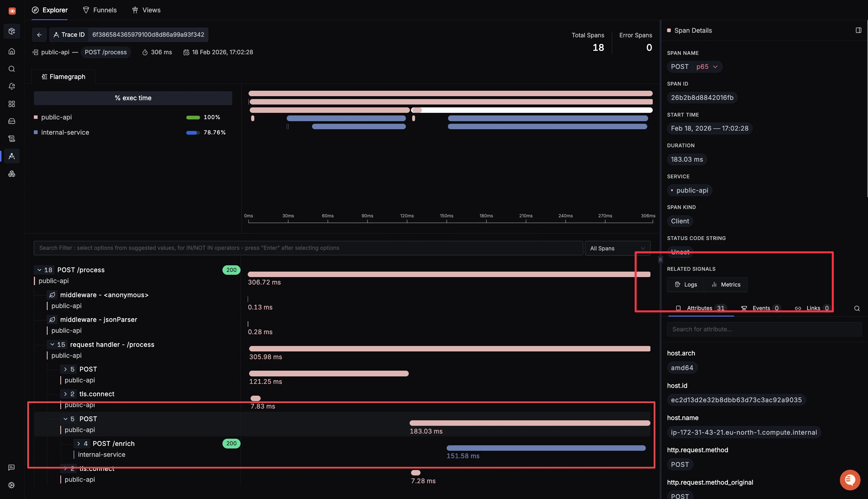Select the Search icon in the left sidebar
Viewport: 868px width, 499px height.
click(12, 69)
